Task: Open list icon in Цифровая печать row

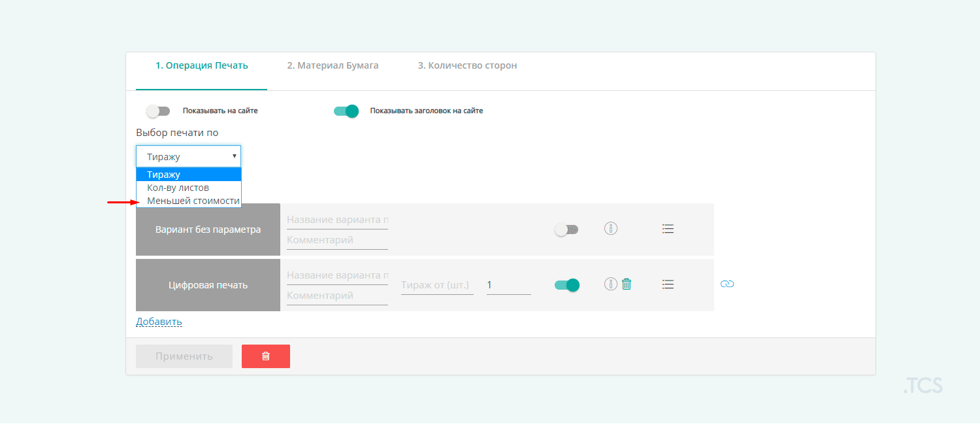Action: coord(668,284)
